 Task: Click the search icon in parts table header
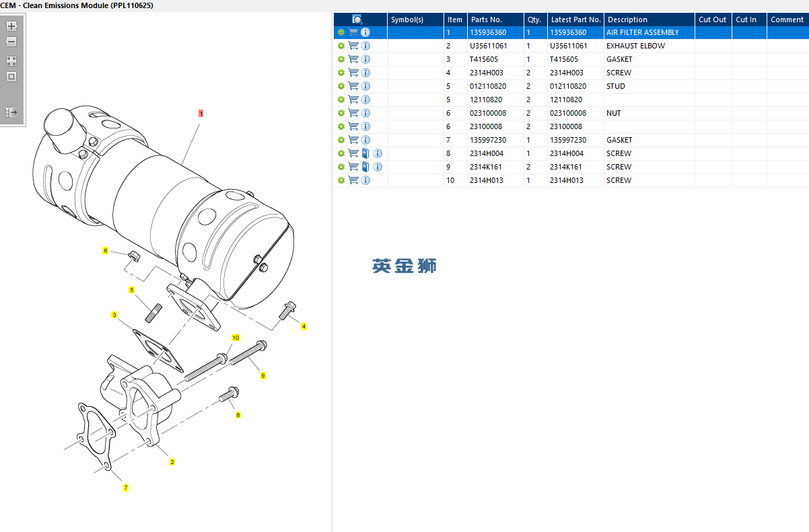(x=357, y=20)
